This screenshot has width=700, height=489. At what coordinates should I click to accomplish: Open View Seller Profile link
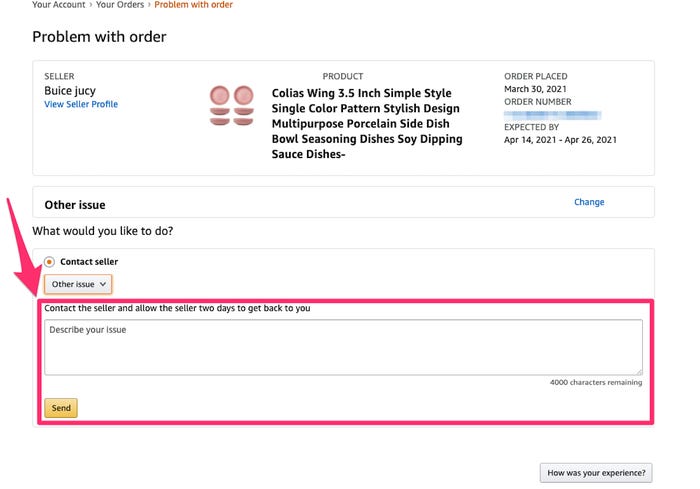point(81,104)
